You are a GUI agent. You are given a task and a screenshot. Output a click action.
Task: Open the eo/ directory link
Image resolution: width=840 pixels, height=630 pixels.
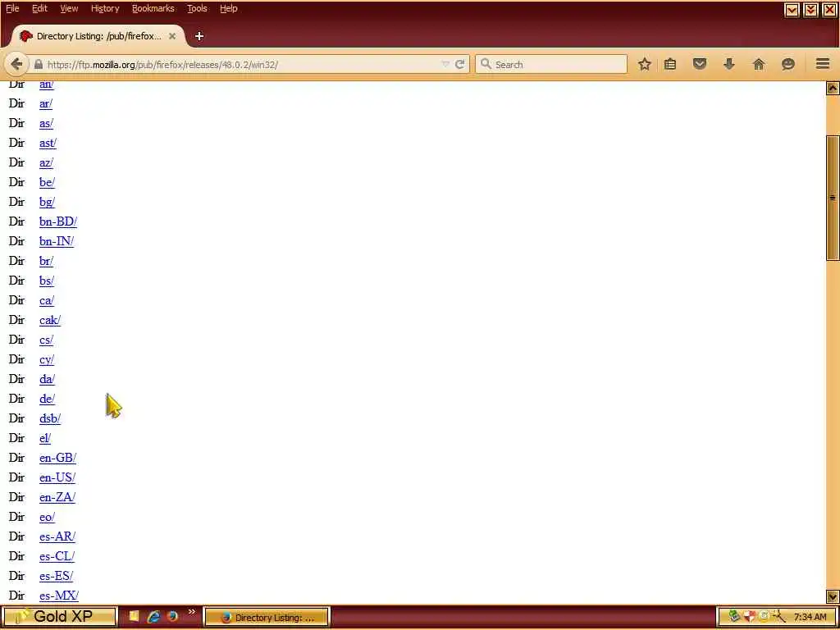47,517
